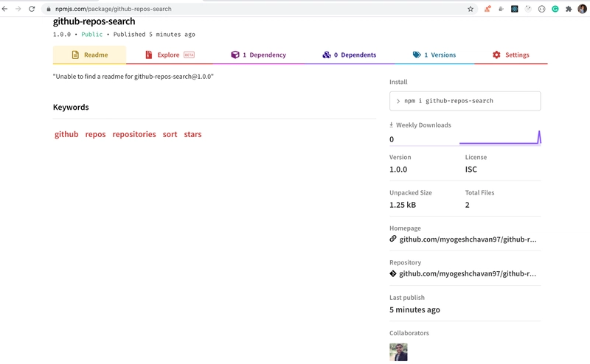Open the 1 Dependency tab
Viewport: 590px width, 364px height.
[259, 55]
